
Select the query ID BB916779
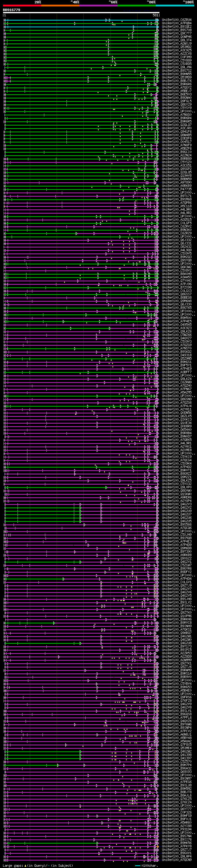[x=11, y=10]
